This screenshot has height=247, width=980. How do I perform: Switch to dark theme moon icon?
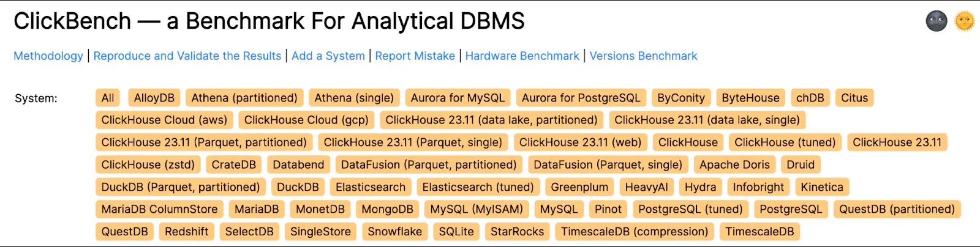[936, 21]
